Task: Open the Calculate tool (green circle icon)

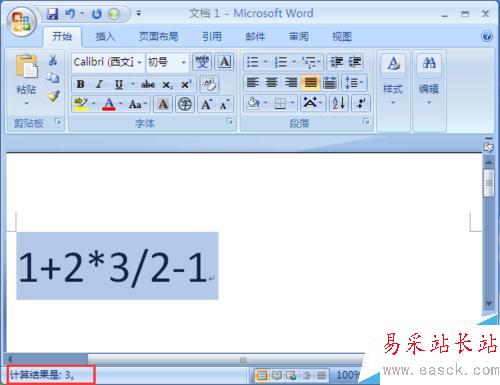Action: (x=114, y=14)
